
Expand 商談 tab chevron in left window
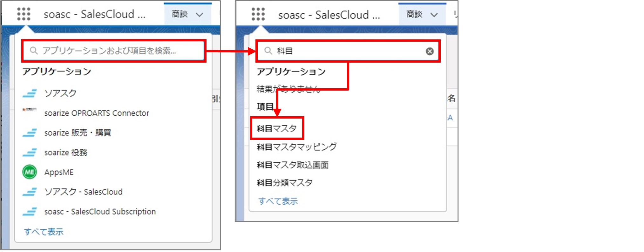point(200,15)
